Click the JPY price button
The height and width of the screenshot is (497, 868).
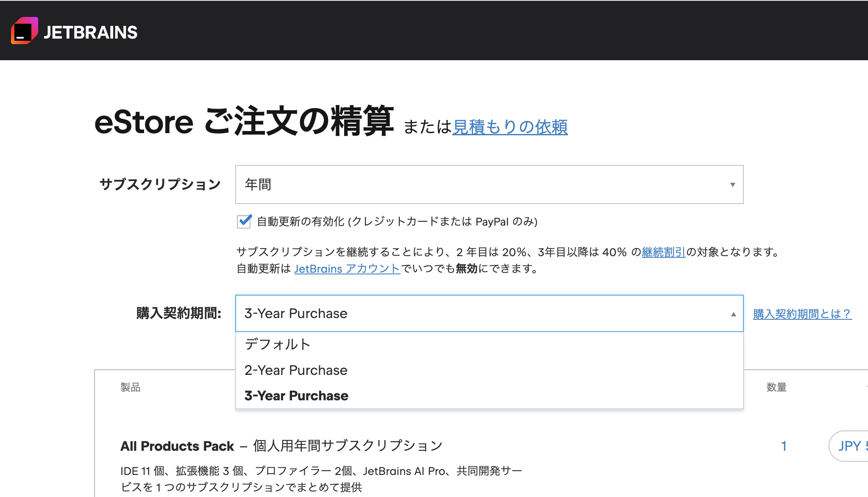[x=849, y=446]
